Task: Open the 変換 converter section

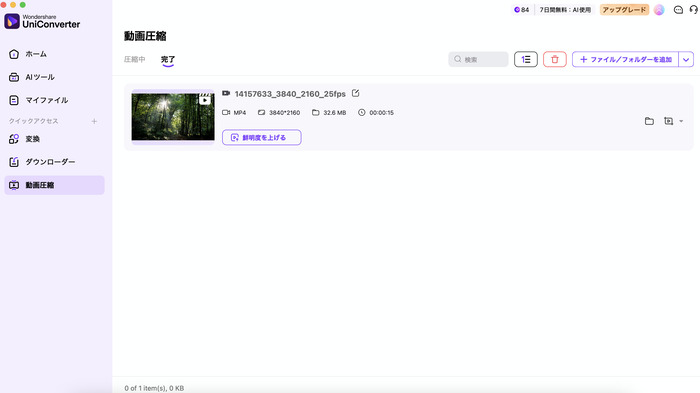Action: click(x=54, y=139)
